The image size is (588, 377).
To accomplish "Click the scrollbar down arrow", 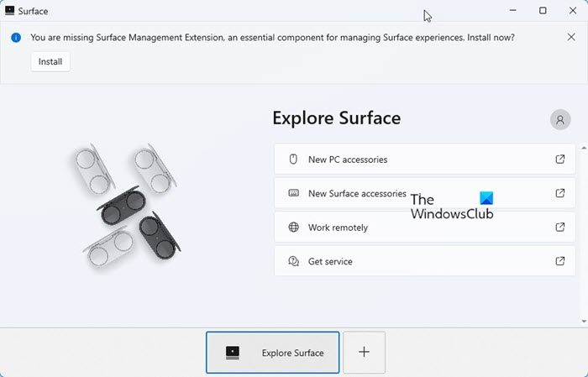I will (x=583, y=321).
